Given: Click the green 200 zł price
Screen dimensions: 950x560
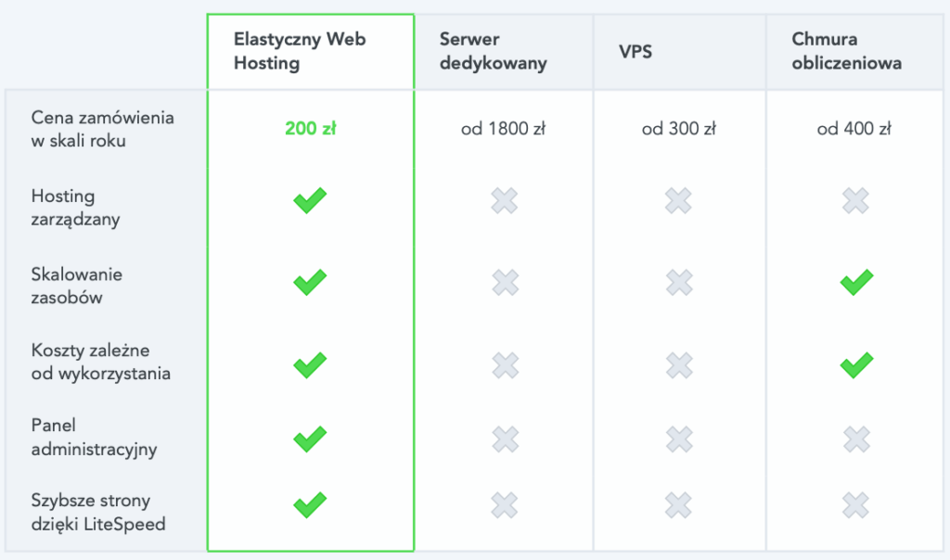Looking at the screenshot, I should click(x=310, y=128).
